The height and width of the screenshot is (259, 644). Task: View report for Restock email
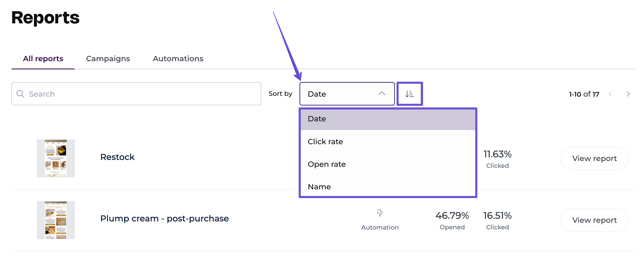[594, 158]
